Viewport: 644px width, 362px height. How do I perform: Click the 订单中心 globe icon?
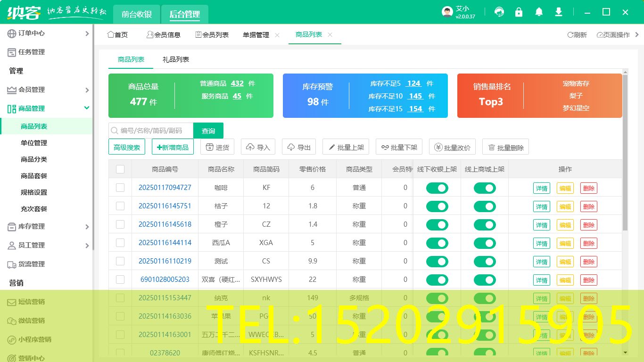[12, 33]
